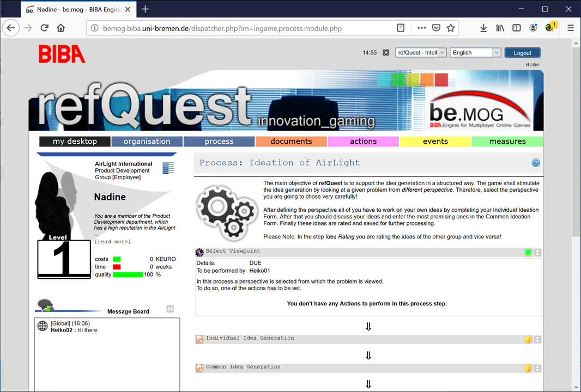Click the "Process: Ideation of AirLight" heading
The width and height of the screenshot is (581, 392).
[x=280, y=162]
